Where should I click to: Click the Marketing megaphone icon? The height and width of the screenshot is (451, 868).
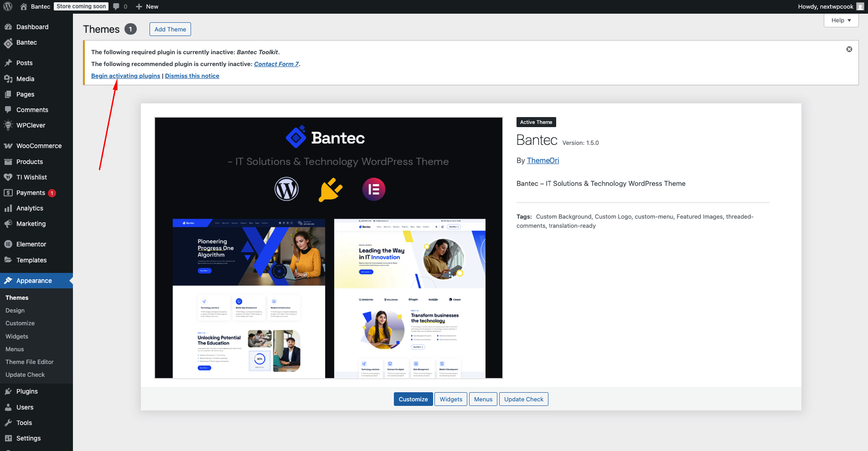[8, 224]
